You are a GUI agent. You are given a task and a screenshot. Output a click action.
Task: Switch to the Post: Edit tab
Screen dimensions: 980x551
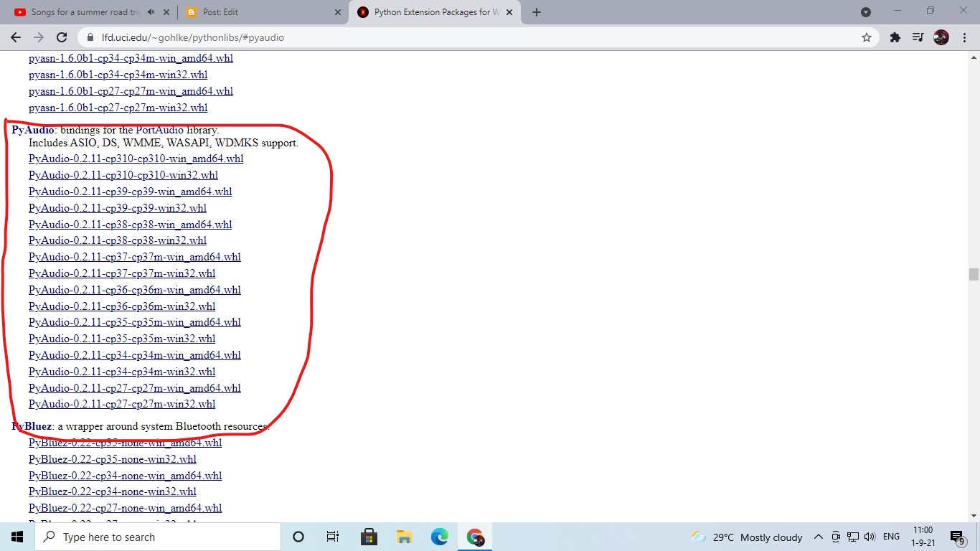(x=262, y=12)
